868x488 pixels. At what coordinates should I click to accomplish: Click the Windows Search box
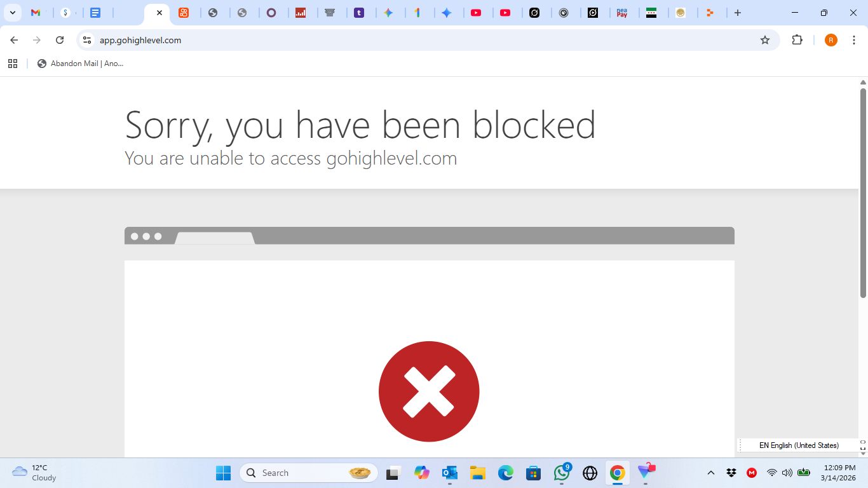coord(309,473)
